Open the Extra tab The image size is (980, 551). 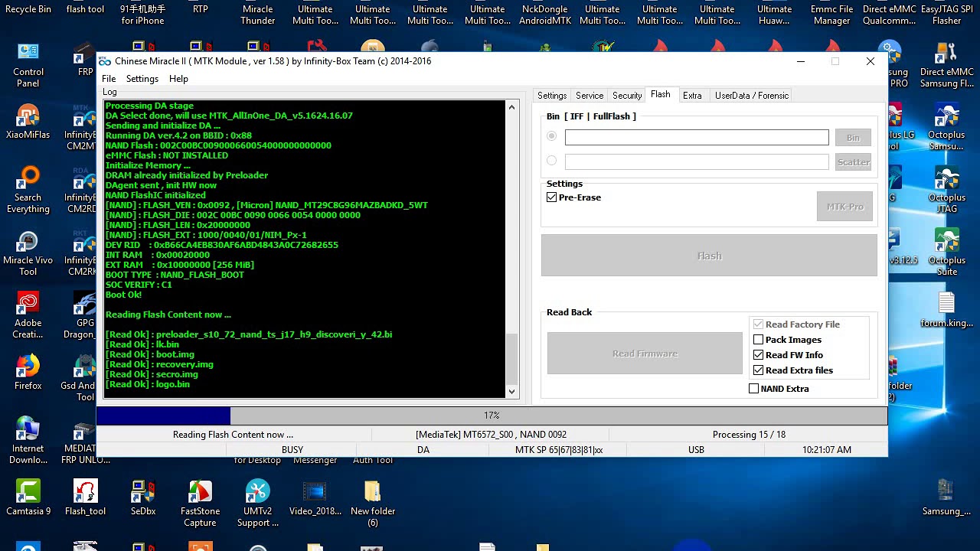[692, 96]
